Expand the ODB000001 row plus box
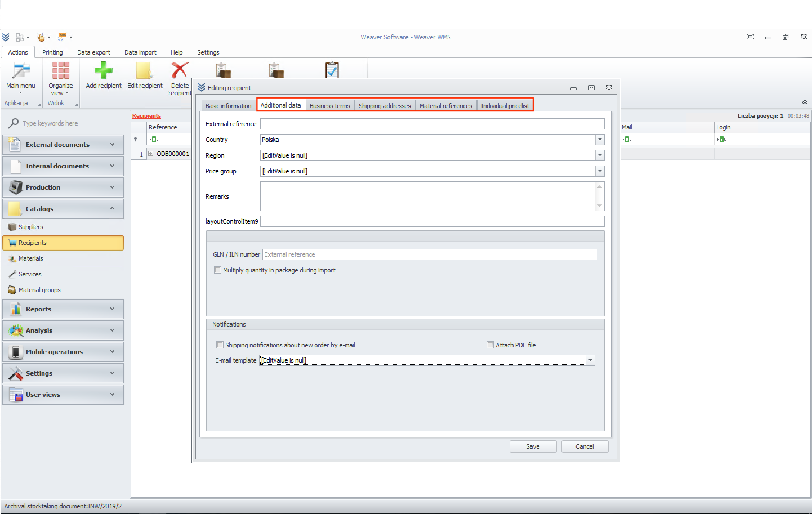 151,154
